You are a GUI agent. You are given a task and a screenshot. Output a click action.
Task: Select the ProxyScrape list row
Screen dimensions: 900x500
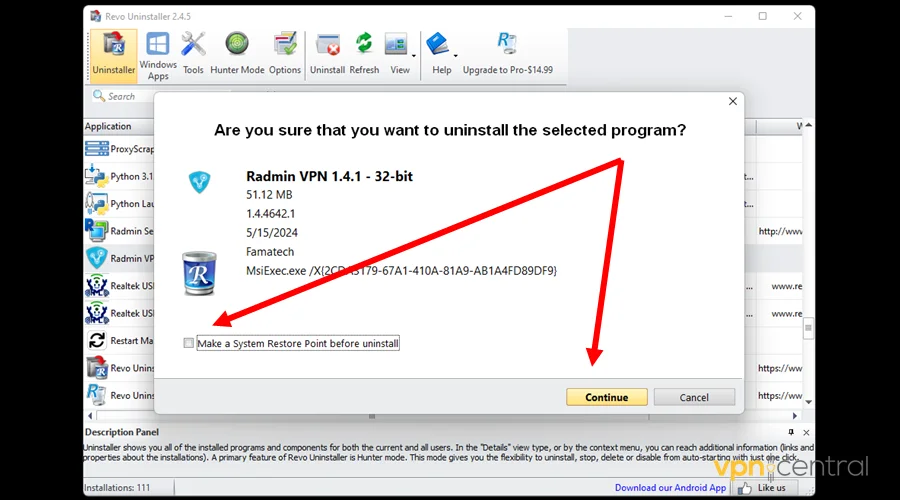pyautogui.click(x=119, y=149)
